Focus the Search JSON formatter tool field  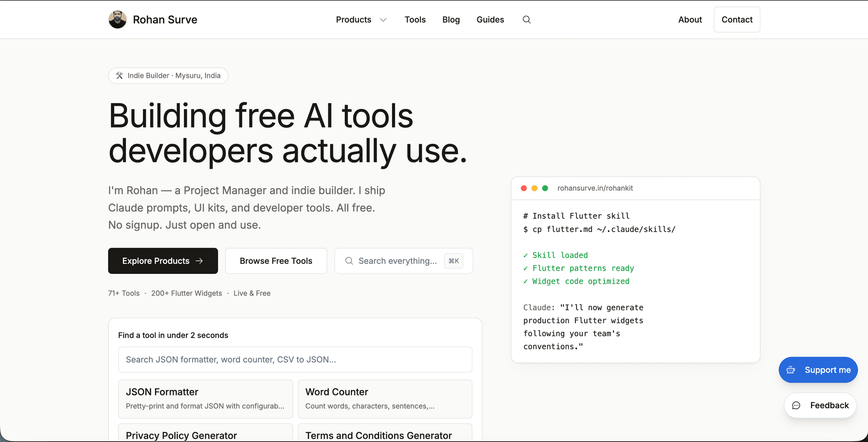tap(295, 359)
